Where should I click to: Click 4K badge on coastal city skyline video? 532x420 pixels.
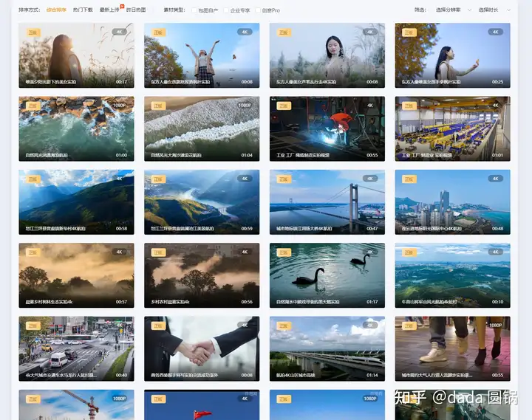[x=495, y=179]
